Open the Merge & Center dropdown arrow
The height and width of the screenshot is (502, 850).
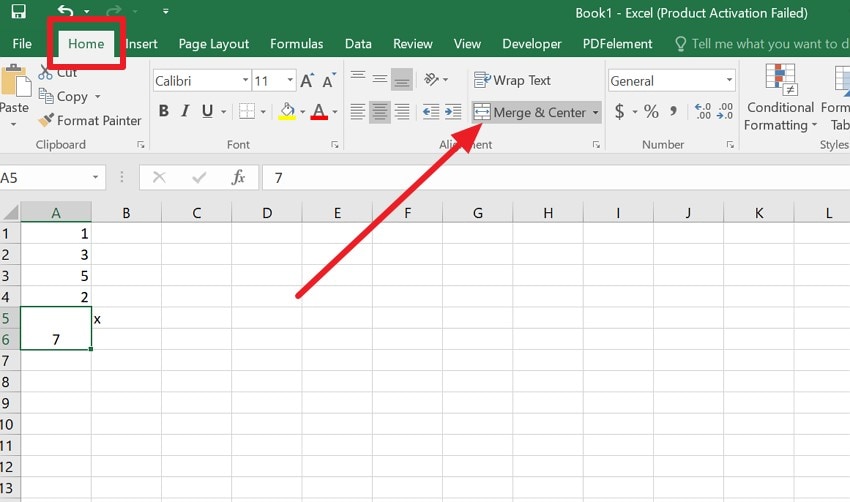point(596,112)
